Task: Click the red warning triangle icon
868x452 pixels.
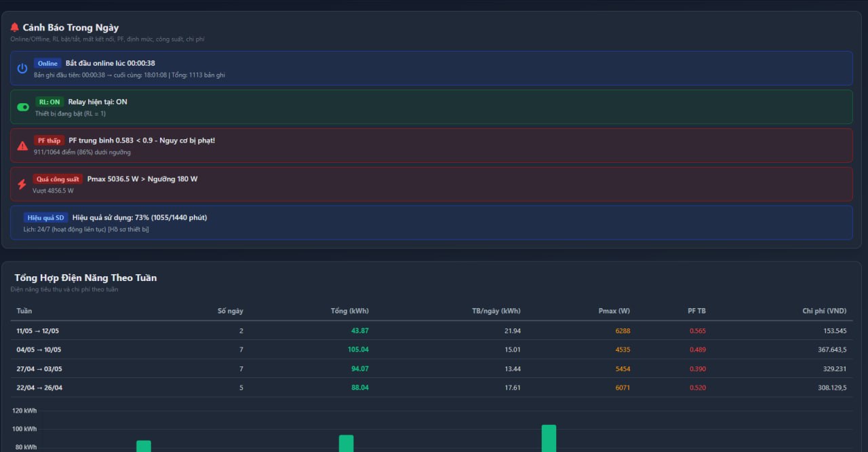Action: [x=22, y=145]
